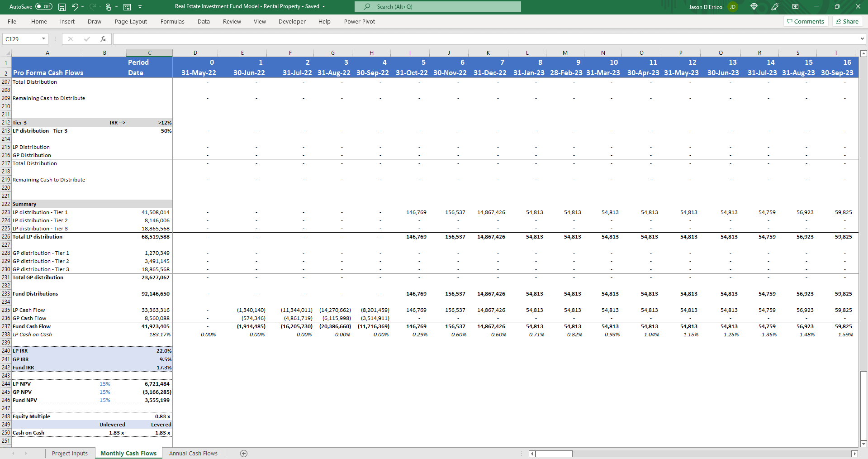Click the Enter checkmark formula bar icon

click(x=87, y=39)
